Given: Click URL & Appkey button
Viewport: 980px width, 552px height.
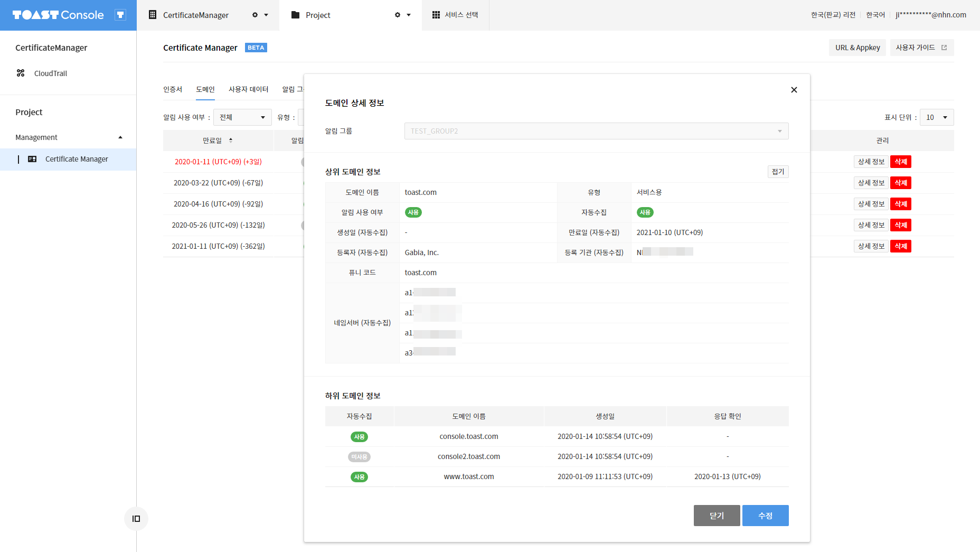Looking at the screenshot, I should point(858,48).
